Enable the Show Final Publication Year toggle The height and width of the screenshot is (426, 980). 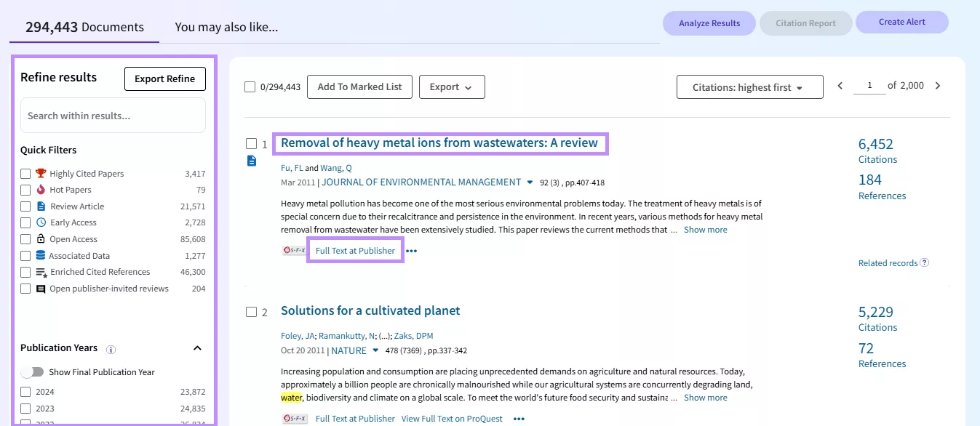tap(33, 371)
